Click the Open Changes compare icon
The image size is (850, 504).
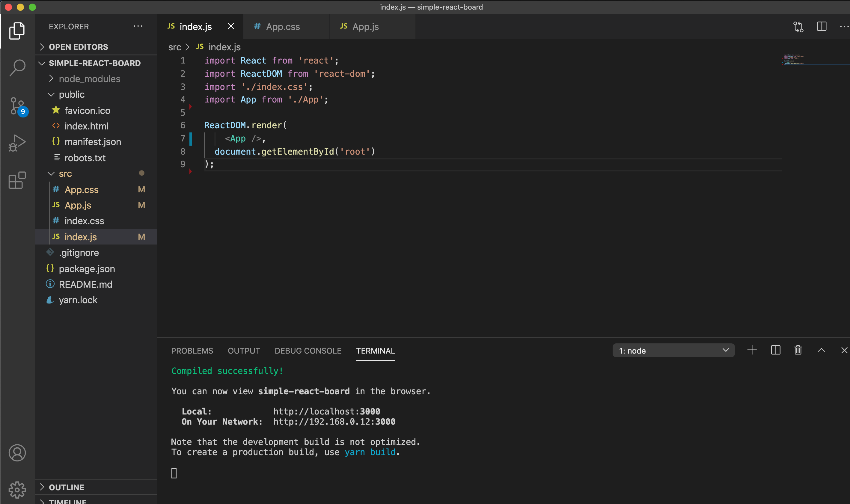pyautogui.click(x=798, y=26)
